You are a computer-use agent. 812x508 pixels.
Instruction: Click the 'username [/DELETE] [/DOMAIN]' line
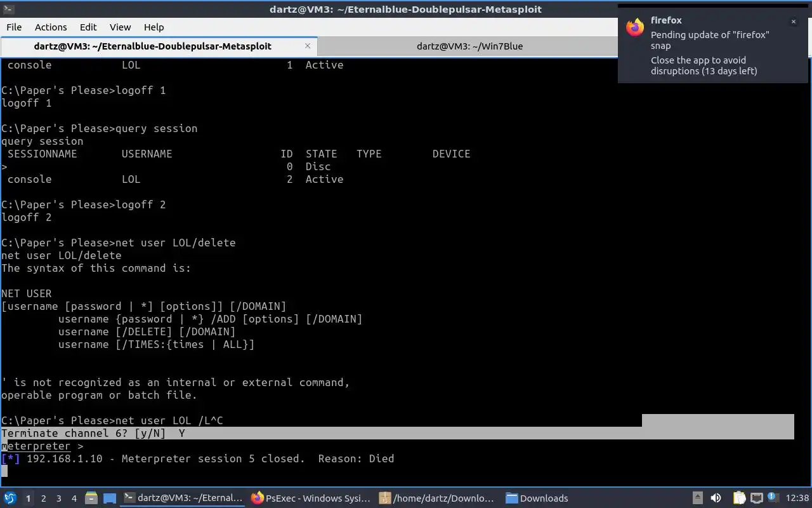point(147,332)
